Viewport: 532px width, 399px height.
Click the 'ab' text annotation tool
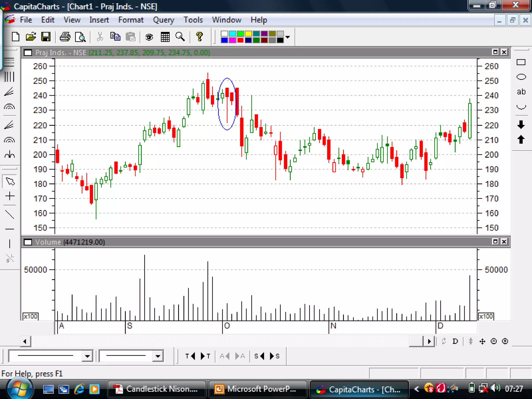(521, 92)
